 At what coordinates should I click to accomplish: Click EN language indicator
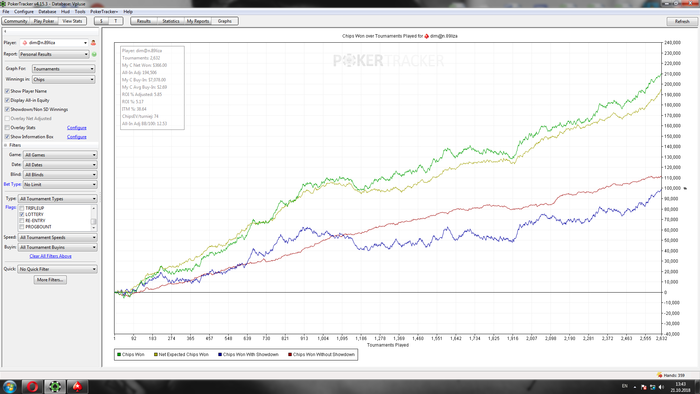click(625, 386)
